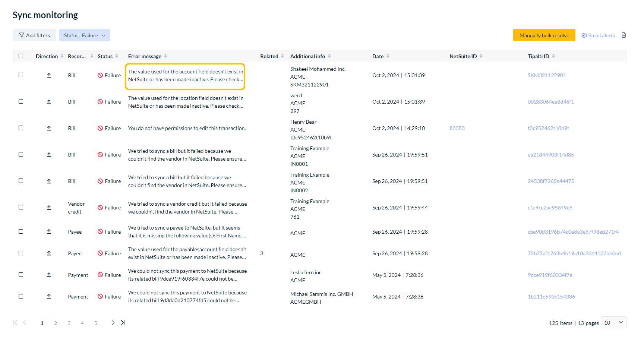Select the checkbox on the first Payment row

(21, 275)
